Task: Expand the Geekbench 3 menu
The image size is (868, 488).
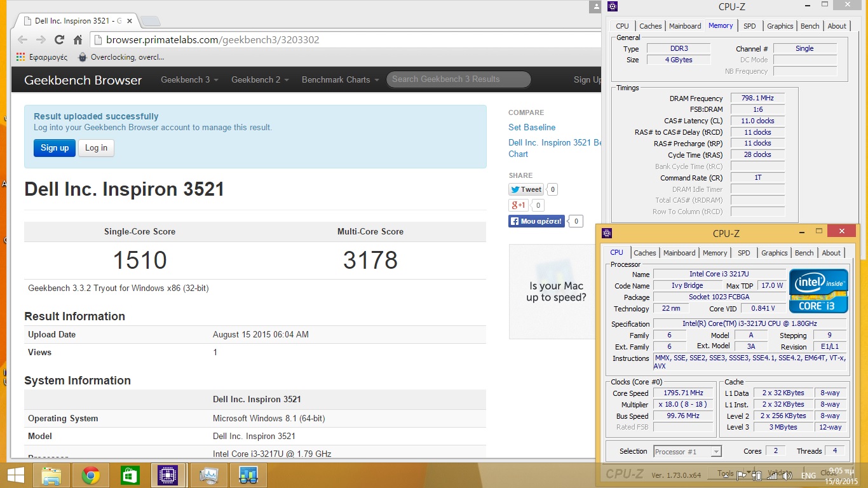Action: pyautogui.click(x=189, y=79)
